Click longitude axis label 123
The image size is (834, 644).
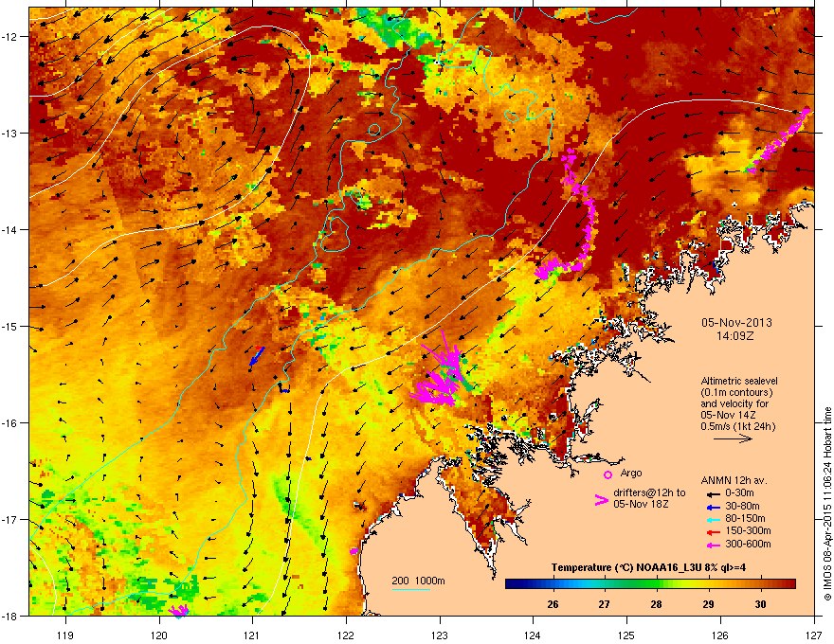point(440,635)
